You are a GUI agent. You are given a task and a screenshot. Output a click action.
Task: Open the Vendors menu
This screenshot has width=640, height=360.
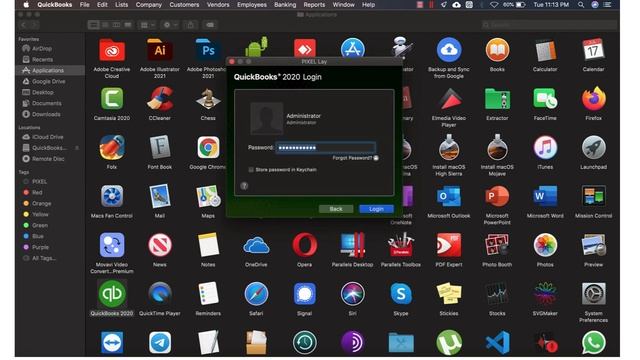point(218,5)
